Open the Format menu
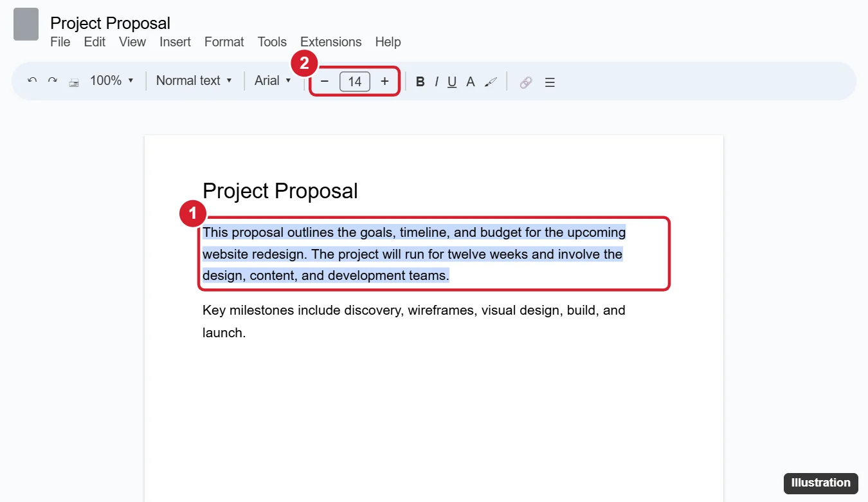The width and height of the screenshot is (868, 502). pos(224,42)
